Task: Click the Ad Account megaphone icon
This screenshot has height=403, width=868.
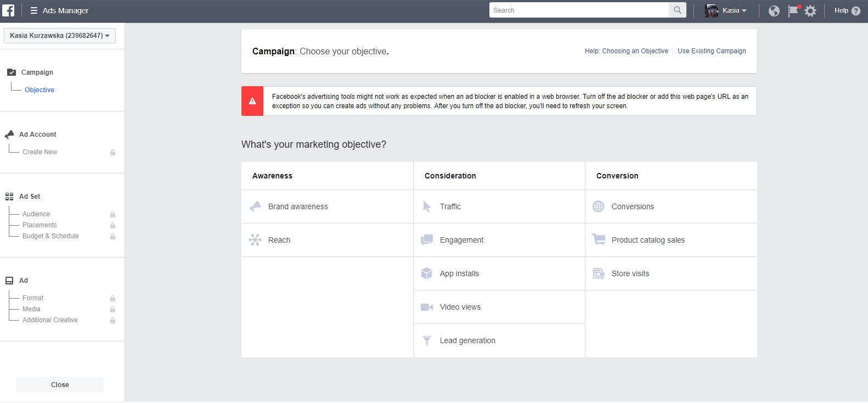Action: pyautogui.click(x=9, y=134)
